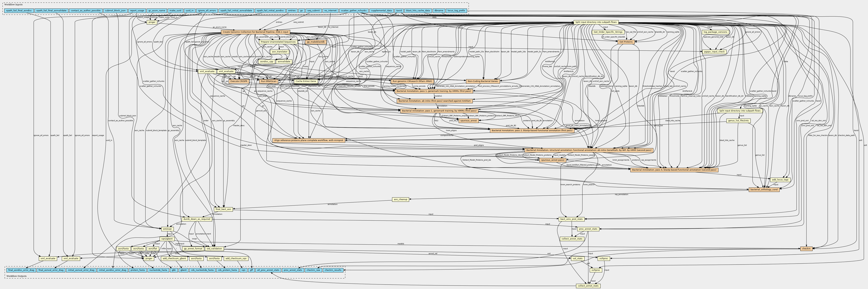Select the gc_assm_name workflow input
This screenshot has height=289, width=868.
pos(157,11)
